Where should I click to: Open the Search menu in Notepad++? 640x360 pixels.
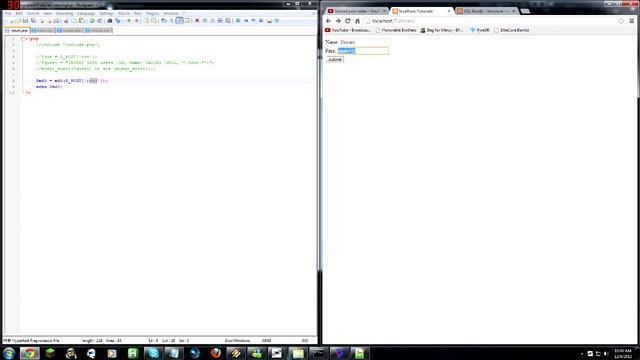coord(33,13)
